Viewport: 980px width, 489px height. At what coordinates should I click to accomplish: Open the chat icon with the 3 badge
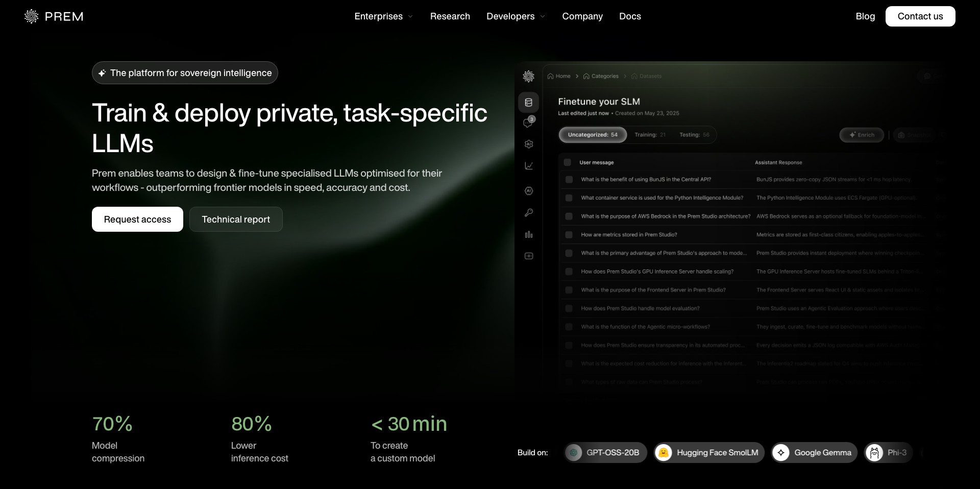coord(529,123)
